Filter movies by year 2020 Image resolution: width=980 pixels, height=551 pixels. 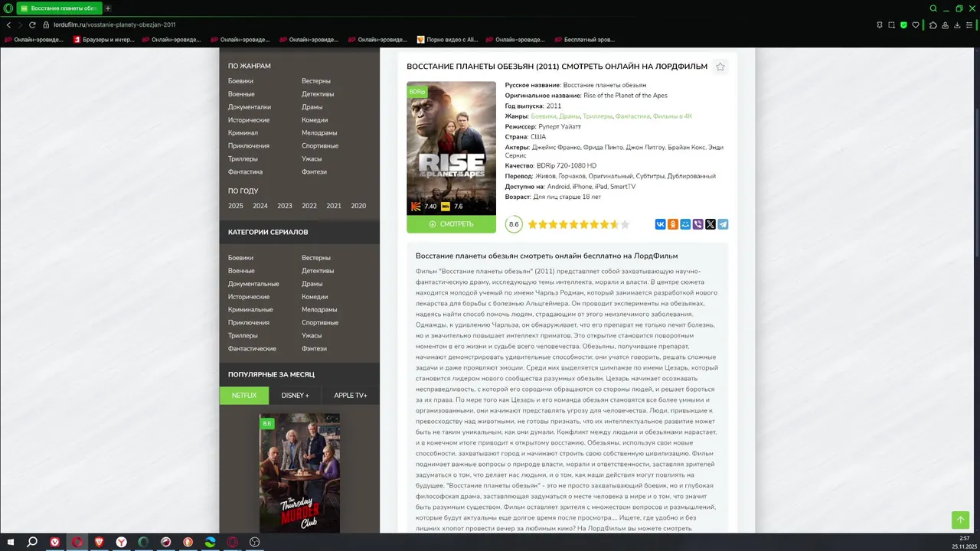(x=358, y=206)
